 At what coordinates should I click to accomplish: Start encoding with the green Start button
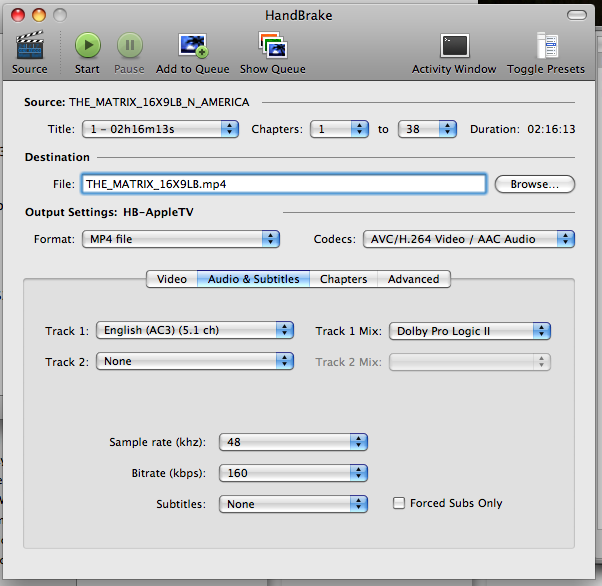tap(88, 45)
